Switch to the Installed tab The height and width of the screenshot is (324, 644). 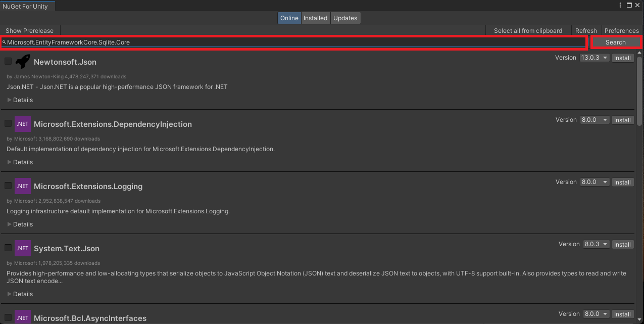click(316, 18)
